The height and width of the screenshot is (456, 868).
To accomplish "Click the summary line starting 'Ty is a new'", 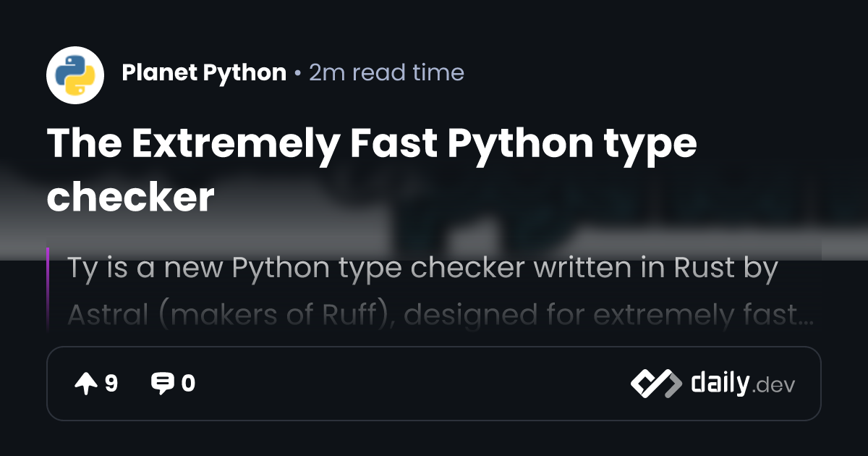I will 422,269.
